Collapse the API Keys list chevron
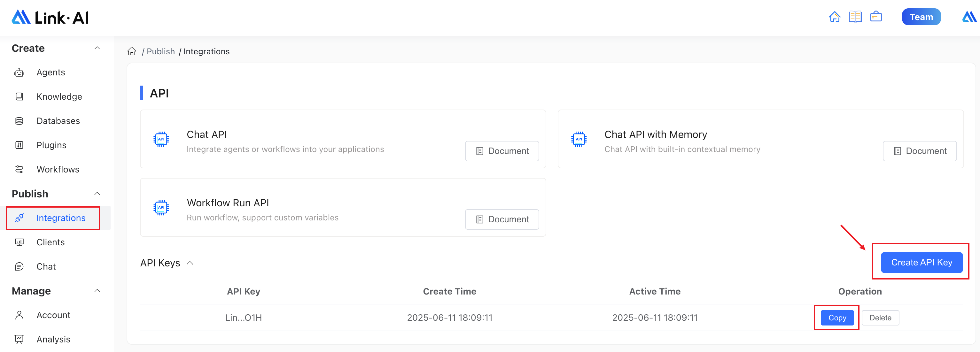Viewport: 980px width, 352px height. click(x=190, y=263)
